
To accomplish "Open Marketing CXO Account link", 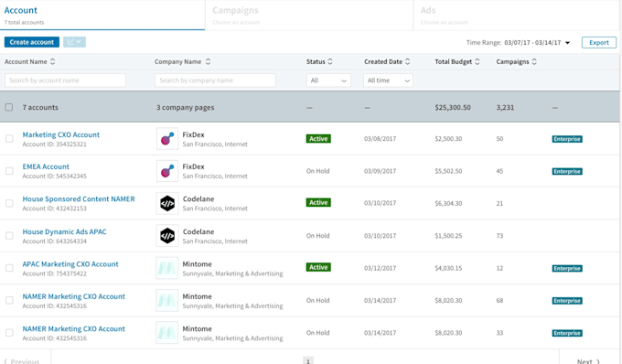I will 61,134.
